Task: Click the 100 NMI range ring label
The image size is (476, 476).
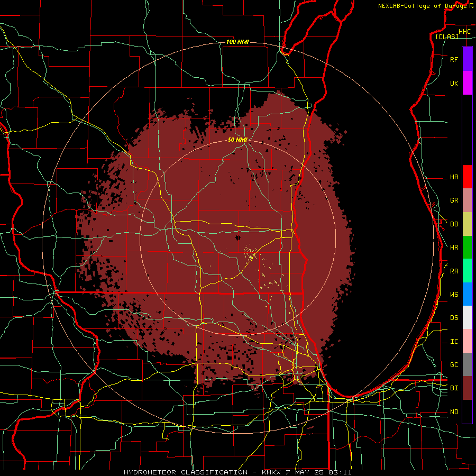Action: 237,42
